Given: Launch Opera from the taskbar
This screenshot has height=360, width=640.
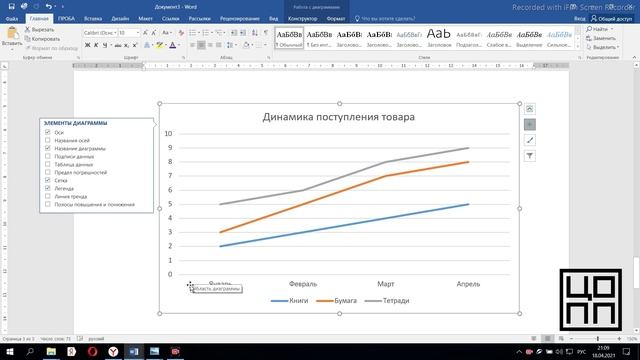Looking at the screenshot, I should click(x=93, y=351).
